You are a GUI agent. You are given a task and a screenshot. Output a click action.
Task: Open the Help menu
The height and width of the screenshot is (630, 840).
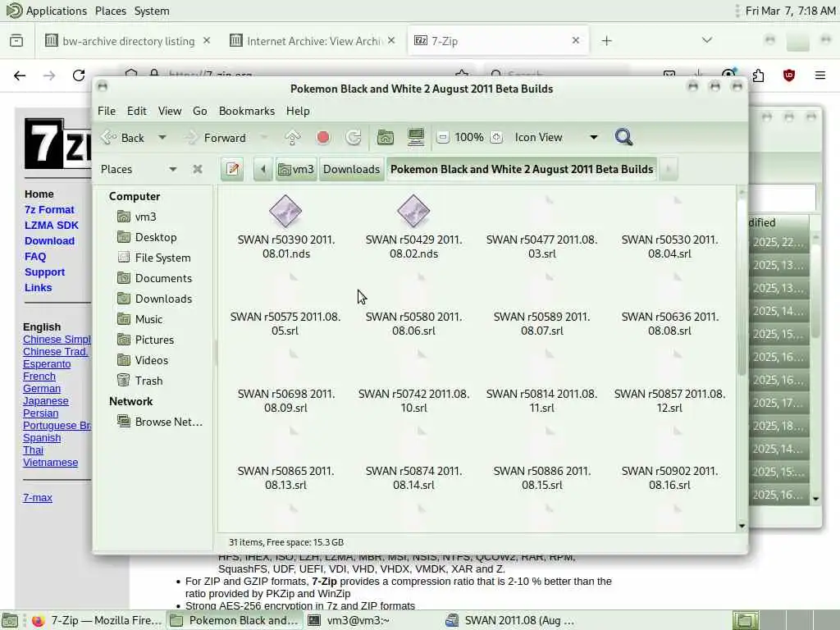[298, 111]
